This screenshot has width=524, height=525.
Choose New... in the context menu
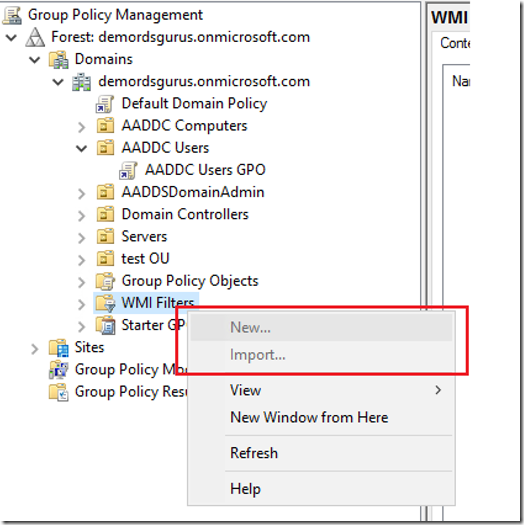pos(321,327)
